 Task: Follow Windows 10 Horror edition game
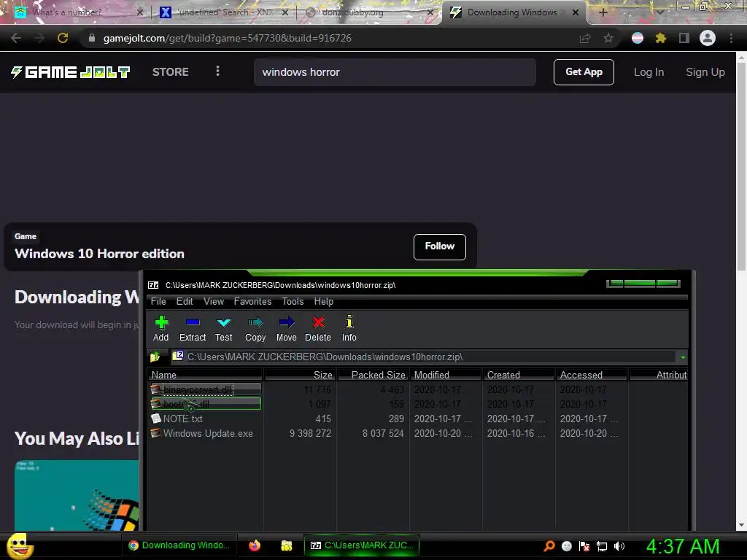point(439,246)
